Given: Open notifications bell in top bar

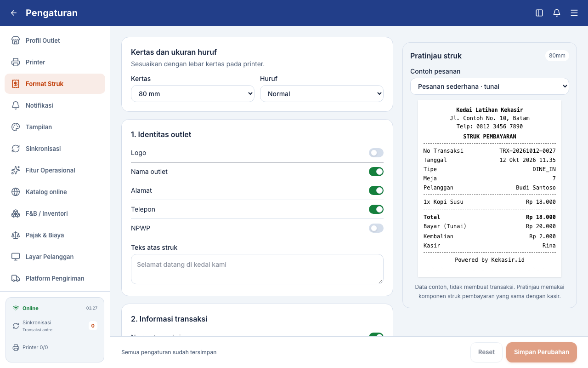Looking at the screenshot, I should [x=557, y=13].
